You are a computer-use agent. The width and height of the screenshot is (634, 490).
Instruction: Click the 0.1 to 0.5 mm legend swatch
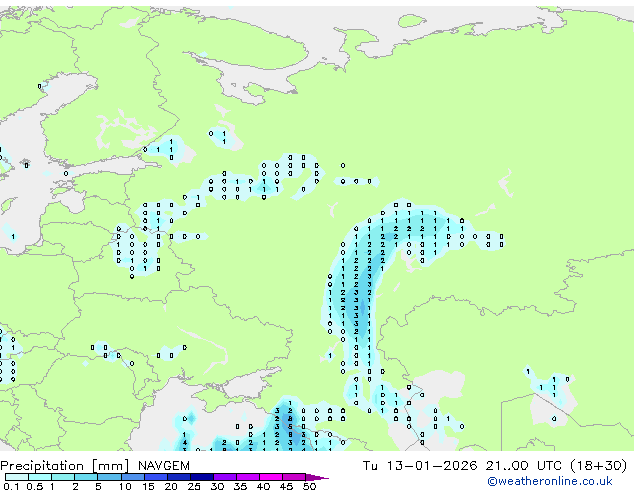pyautogui.click(x=17, y=477)
